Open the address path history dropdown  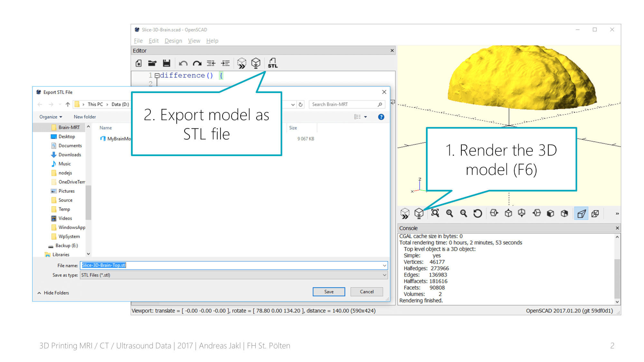(293, 105)
